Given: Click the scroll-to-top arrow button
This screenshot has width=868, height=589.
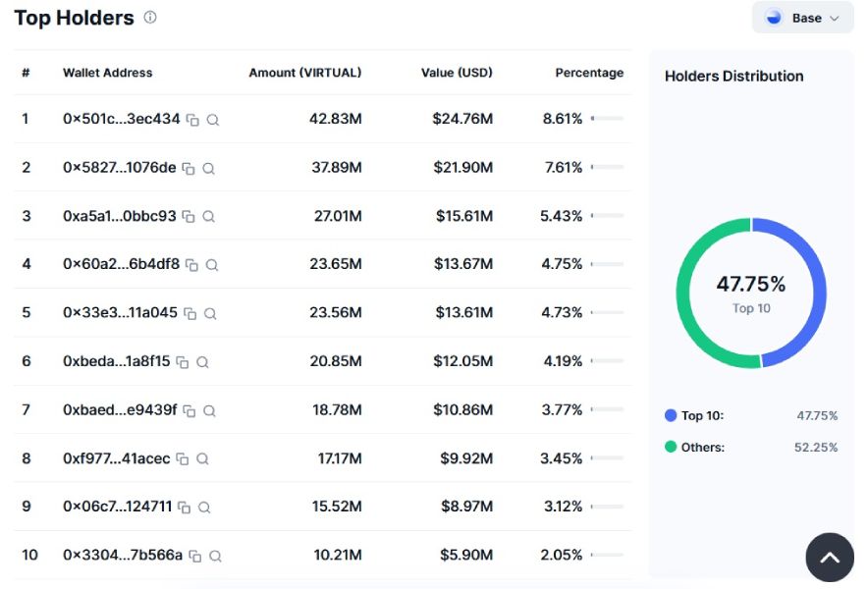Looking at the screenshot, I should point(830,558).
